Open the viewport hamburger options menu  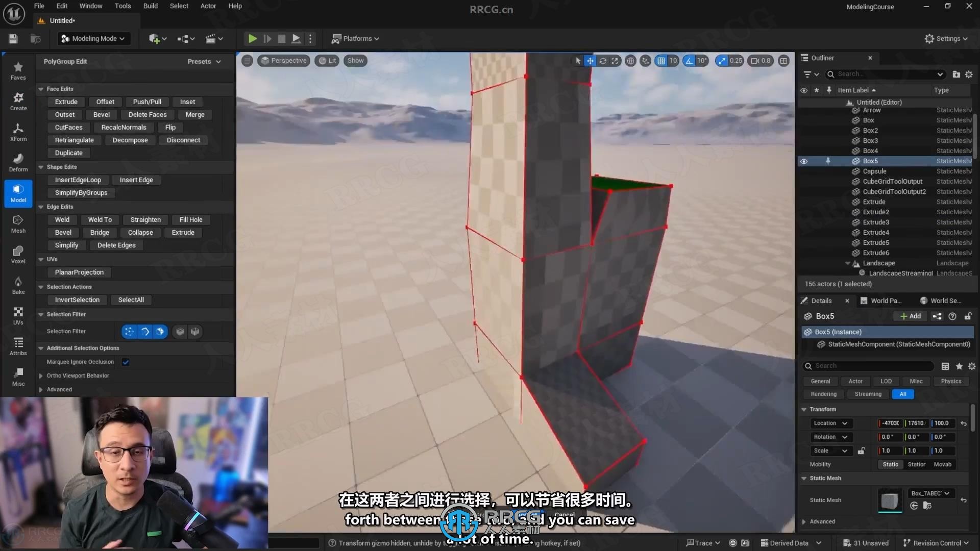[247, 61]
